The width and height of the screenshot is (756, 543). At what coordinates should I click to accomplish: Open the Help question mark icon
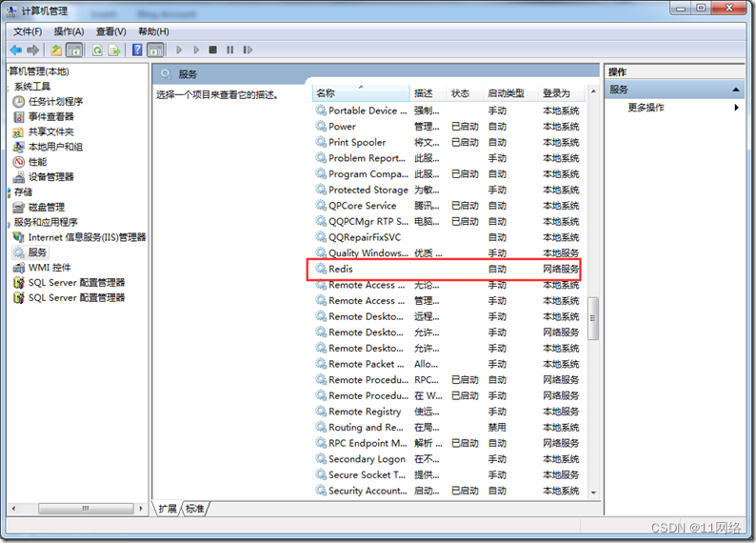point(137,50)
